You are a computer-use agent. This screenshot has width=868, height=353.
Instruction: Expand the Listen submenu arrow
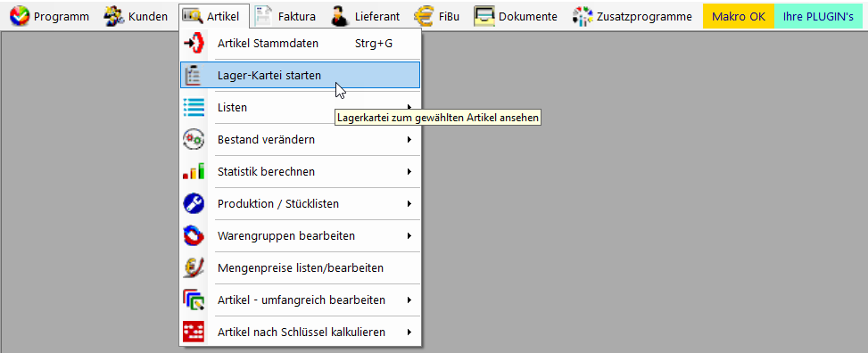click(x=409, y=107)
